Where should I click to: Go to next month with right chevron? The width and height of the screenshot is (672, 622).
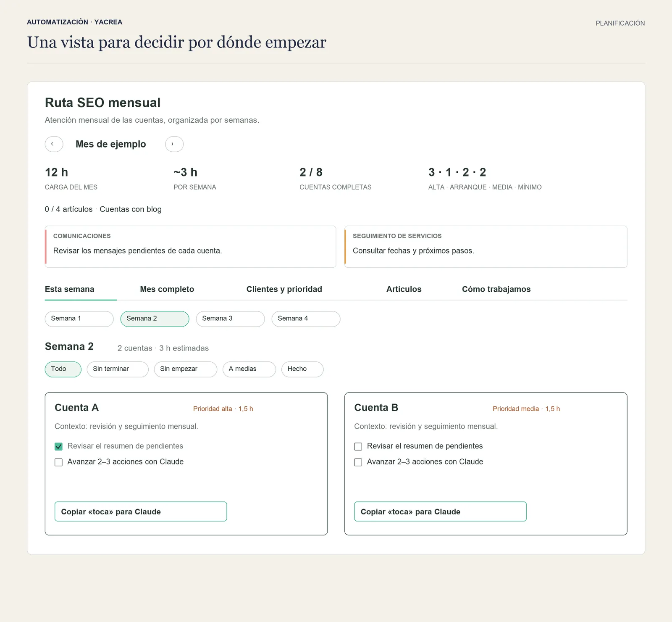click(174, 144)
